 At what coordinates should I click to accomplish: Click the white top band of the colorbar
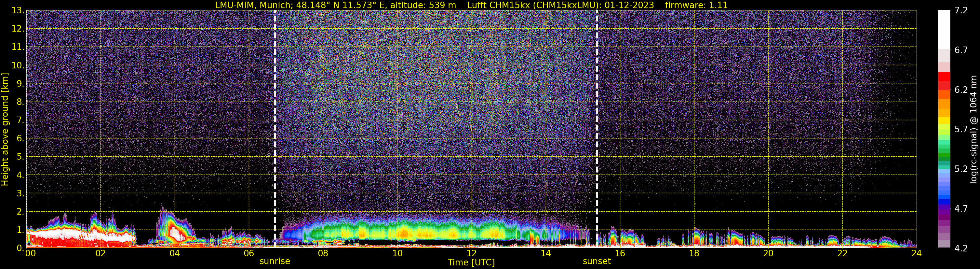pos(944,30)
